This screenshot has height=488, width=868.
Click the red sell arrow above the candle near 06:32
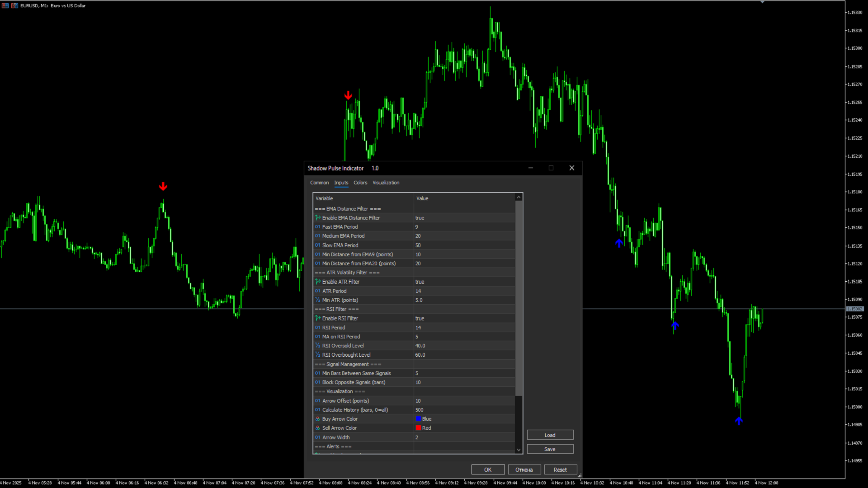point(163,187)
